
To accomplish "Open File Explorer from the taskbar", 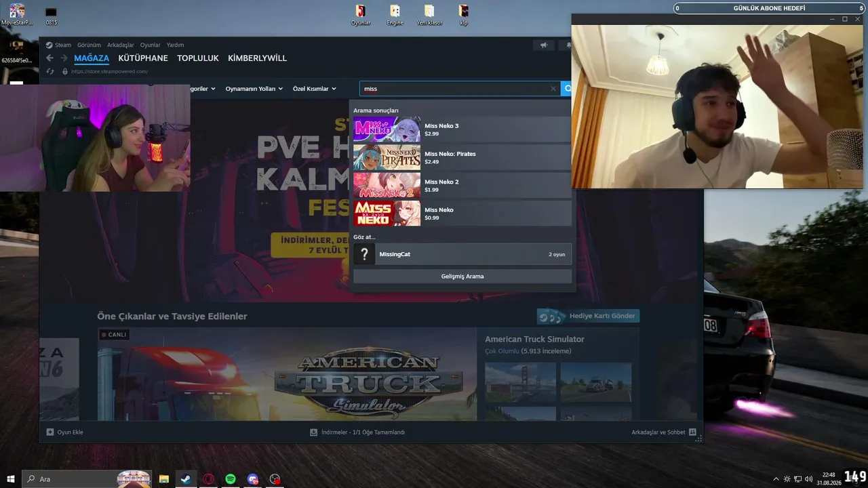I will coord(164,479).
